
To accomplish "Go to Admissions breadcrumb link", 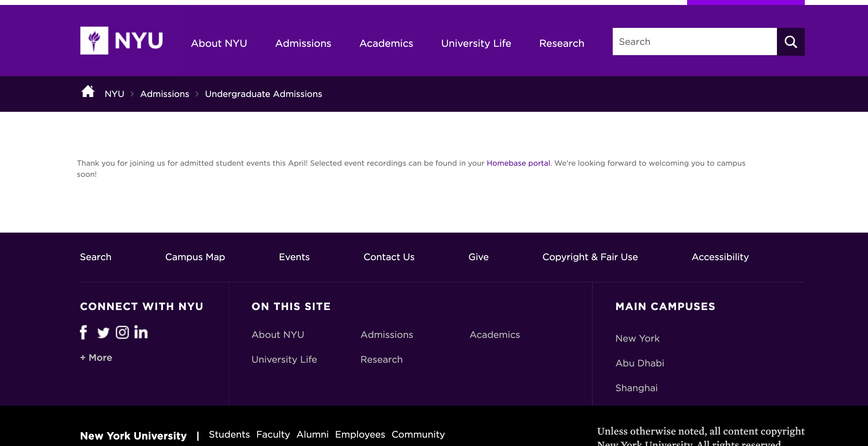I will (164, 94).
